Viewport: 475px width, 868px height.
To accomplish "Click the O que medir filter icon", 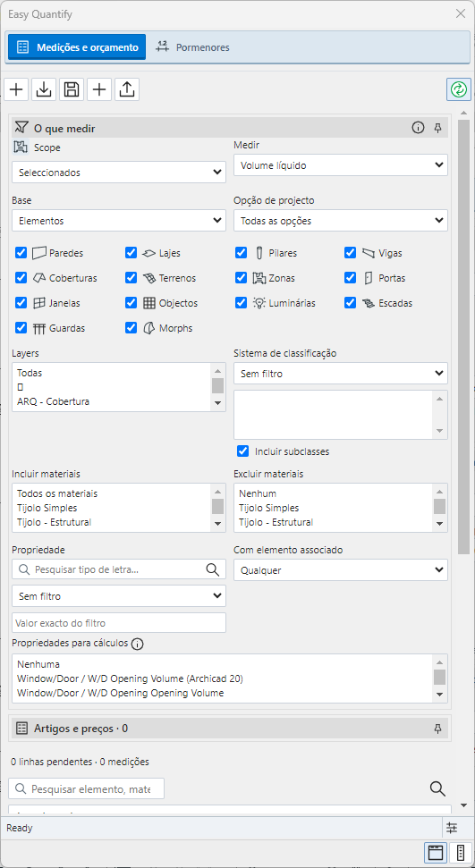I will pyautogui.click(x=21, y=127).
